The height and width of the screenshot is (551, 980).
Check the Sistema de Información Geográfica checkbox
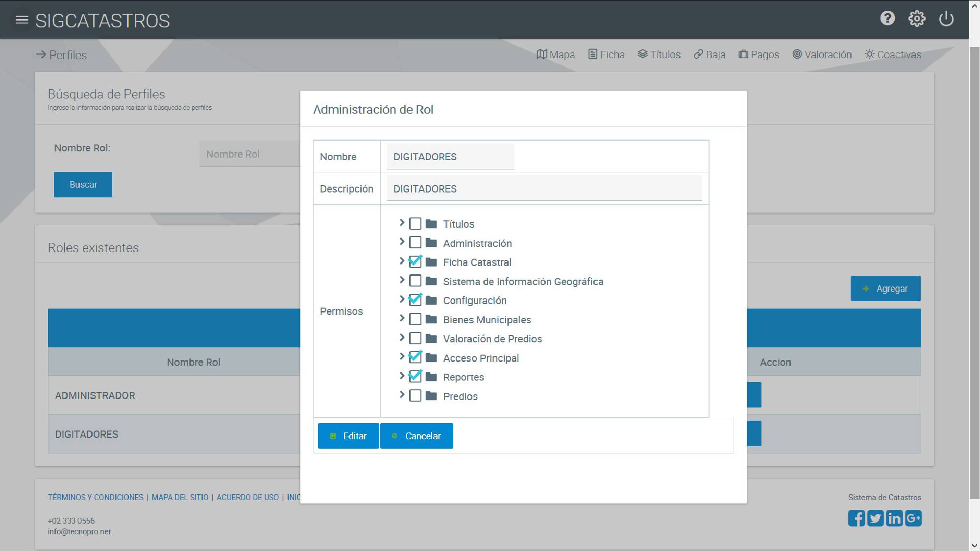pyautogui.click(x=415, y=281)
